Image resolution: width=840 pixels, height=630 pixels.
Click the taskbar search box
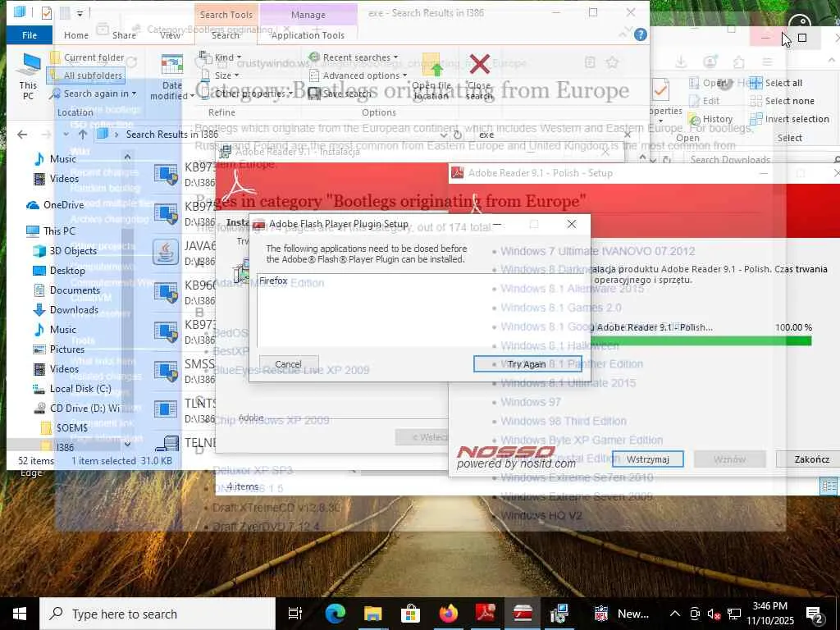(x=157, y=614)
